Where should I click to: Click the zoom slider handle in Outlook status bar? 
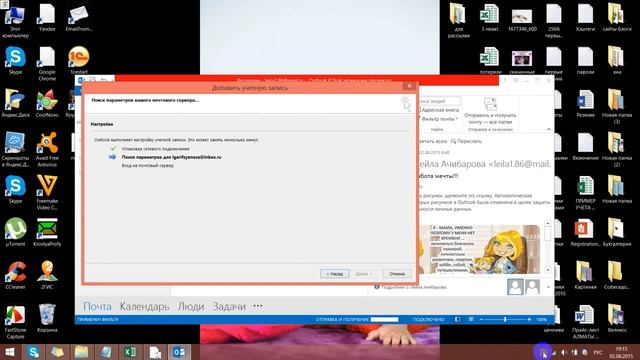[505, 319]
